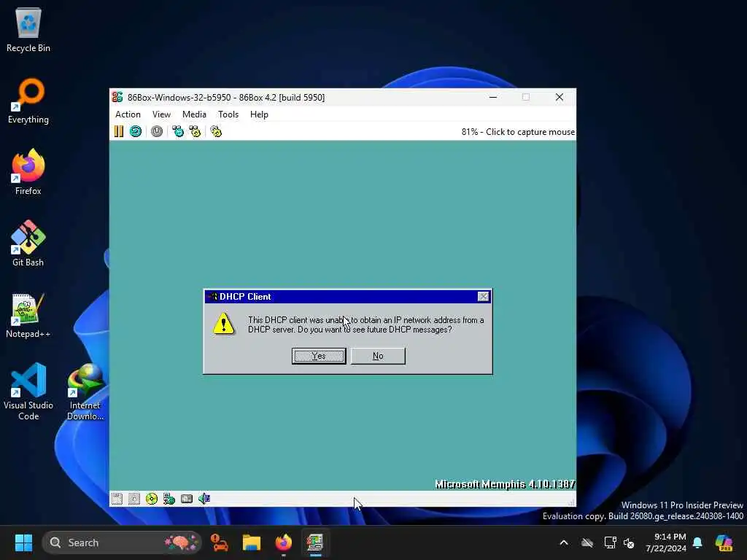Click the network display tray icon
Viewport: 747px width, 560px height.
(x=610, y=542)
